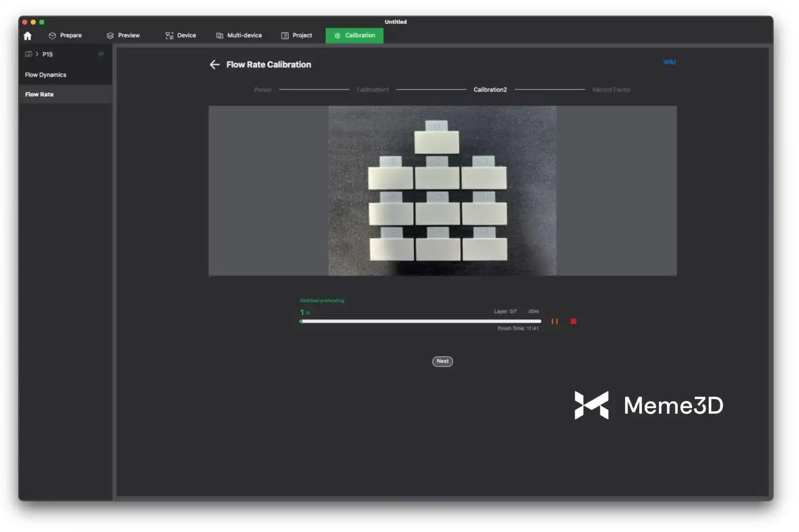This screenshot has width=799, height=532.
Task: Choose Flow Dynamics in the sidebar
Action: (46, 75)
